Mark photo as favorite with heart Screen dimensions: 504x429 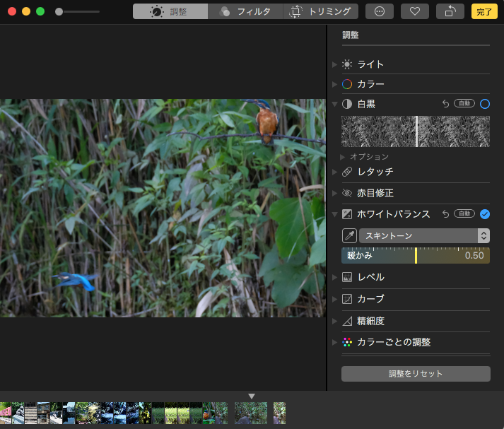[415, 11]
